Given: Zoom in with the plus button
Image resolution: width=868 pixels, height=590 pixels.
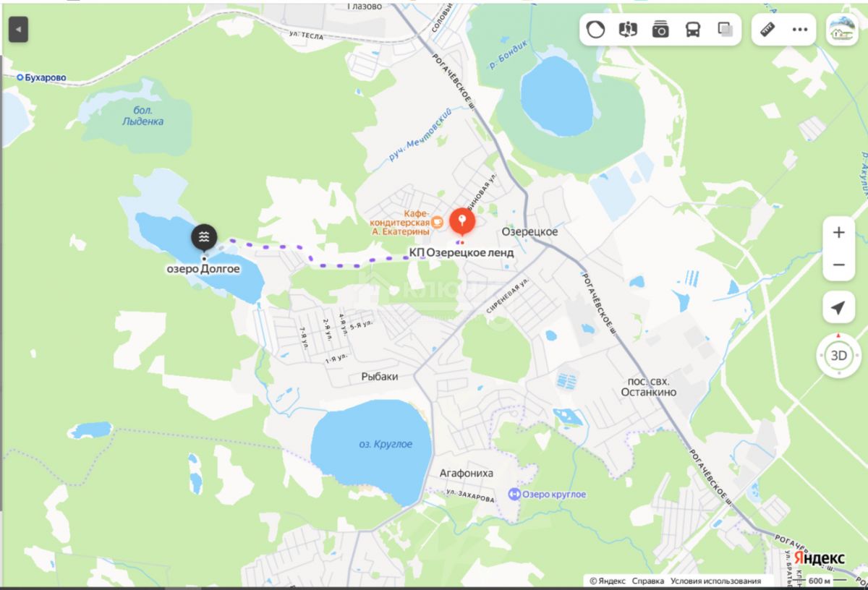Looking at the screenshot, I should pyautogui.click(x=838, y=233).
